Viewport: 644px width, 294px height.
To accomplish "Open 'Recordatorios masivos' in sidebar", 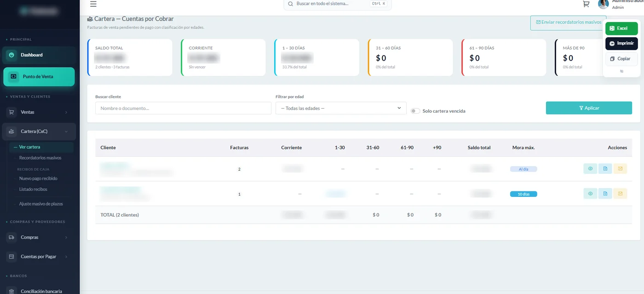I will point(40,158).
